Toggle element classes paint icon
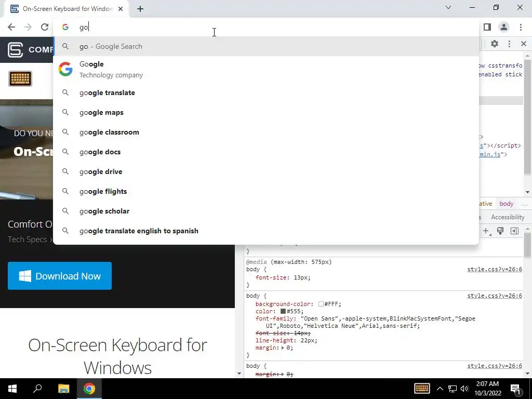The width and height of the screenshot is (532, 399). point(500,231)
